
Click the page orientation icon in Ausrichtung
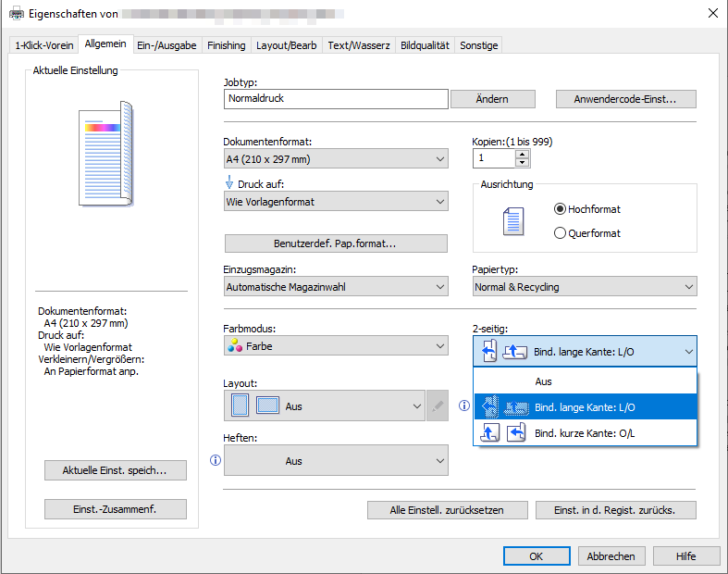(x=512, y=221)
